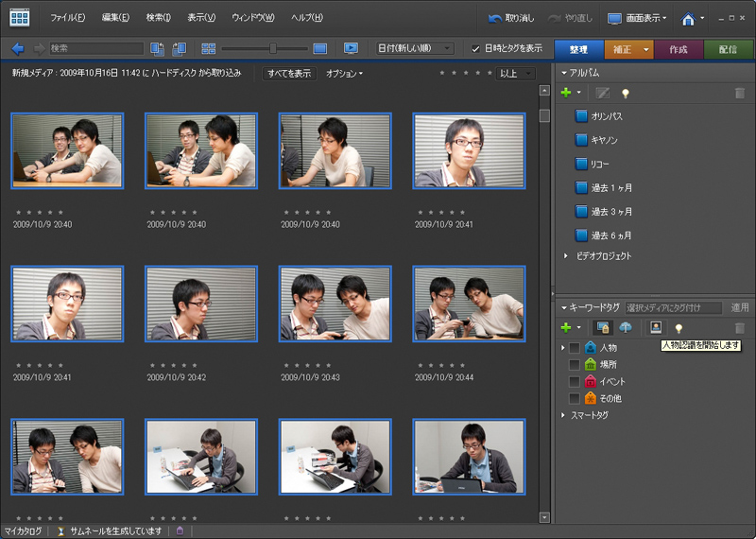Collapse the キーワードタグ panel

[x=563, y=307]
